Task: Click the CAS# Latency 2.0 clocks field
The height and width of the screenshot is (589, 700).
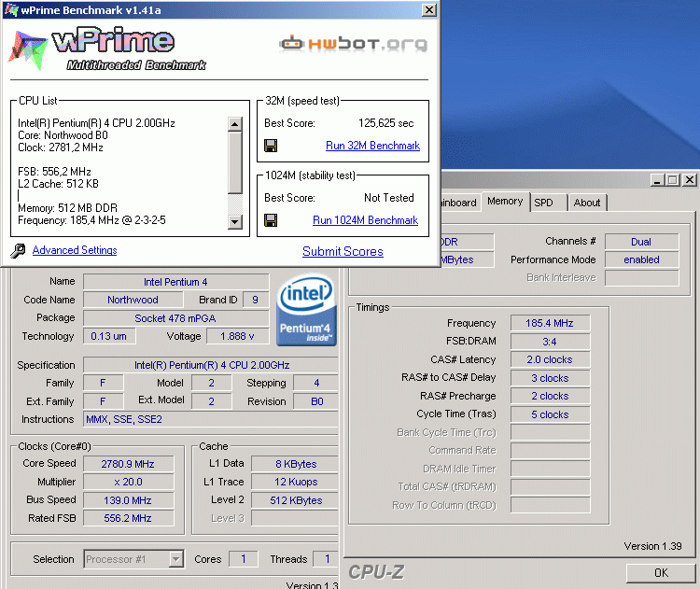Action: [550, 360]
